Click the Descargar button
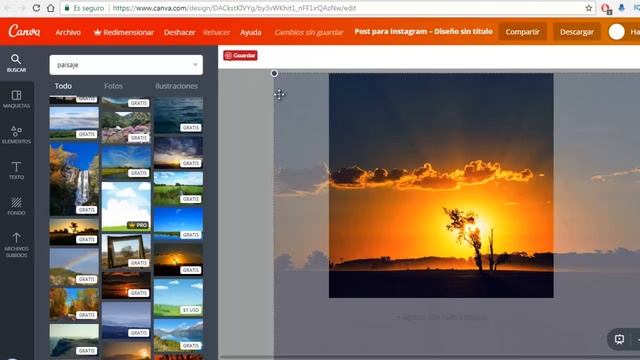Viewport: 640px width, 360px height. [x=577, y=32]
